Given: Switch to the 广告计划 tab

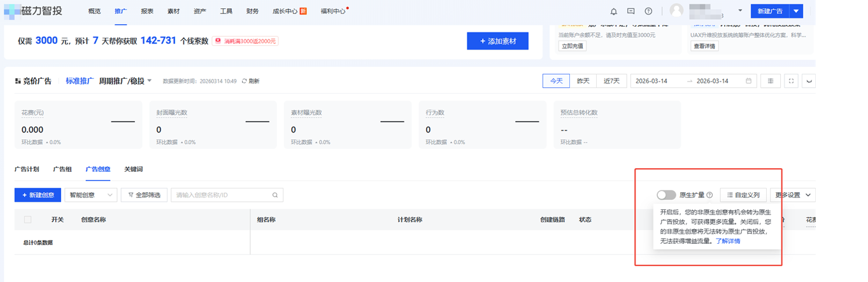Looking at the screenshot, I should (27, 169).
